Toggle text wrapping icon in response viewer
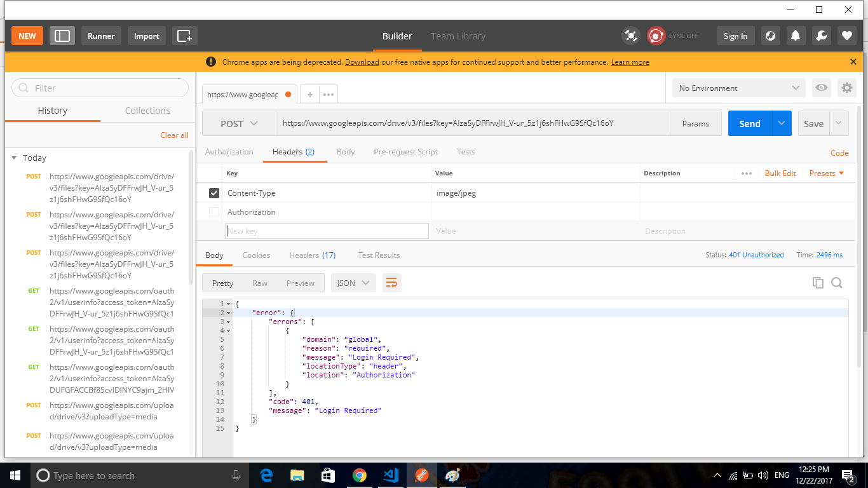Screen dimensions: 868x488 point(391,282)
